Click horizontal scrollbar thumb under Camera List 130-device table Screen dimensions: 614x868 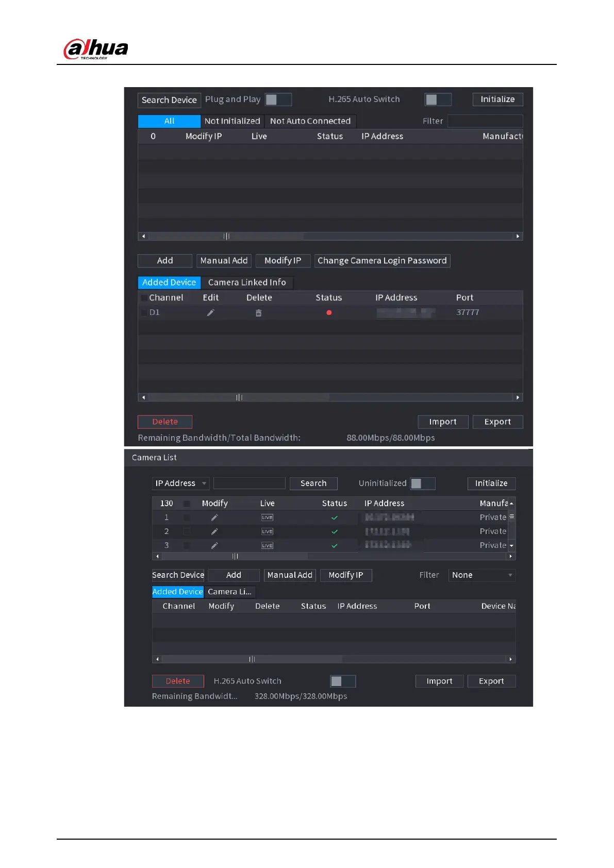point(235,556)
